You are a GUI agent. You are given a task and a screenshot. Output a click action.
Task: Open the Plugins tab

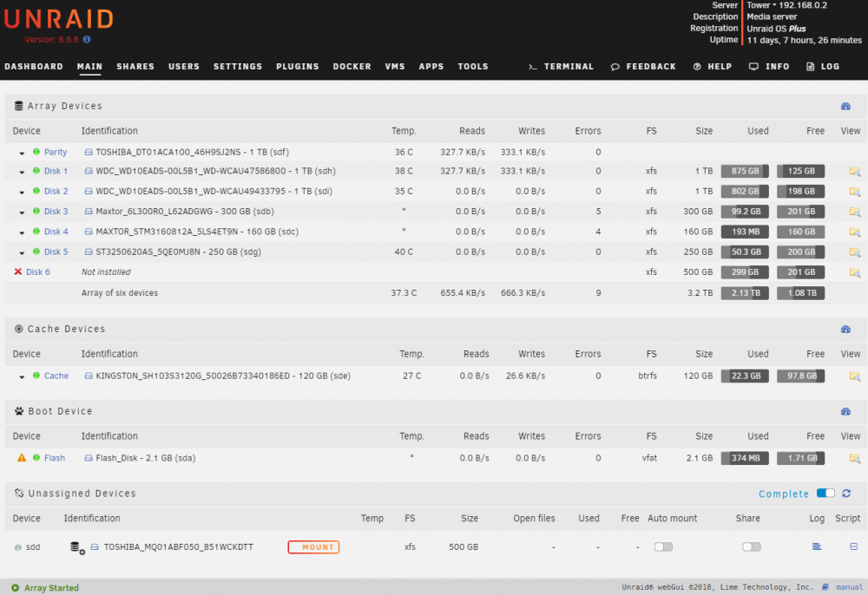click(x=298, y=67)
